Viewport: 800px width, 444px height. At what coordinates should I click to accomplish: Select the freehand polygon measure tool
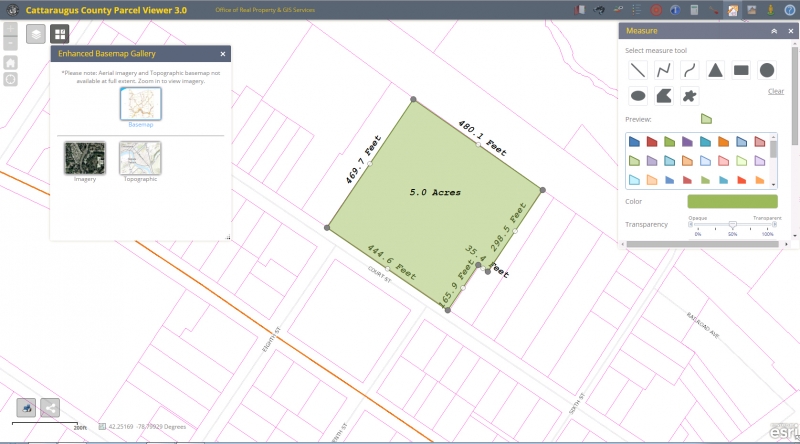coord(663,96)
